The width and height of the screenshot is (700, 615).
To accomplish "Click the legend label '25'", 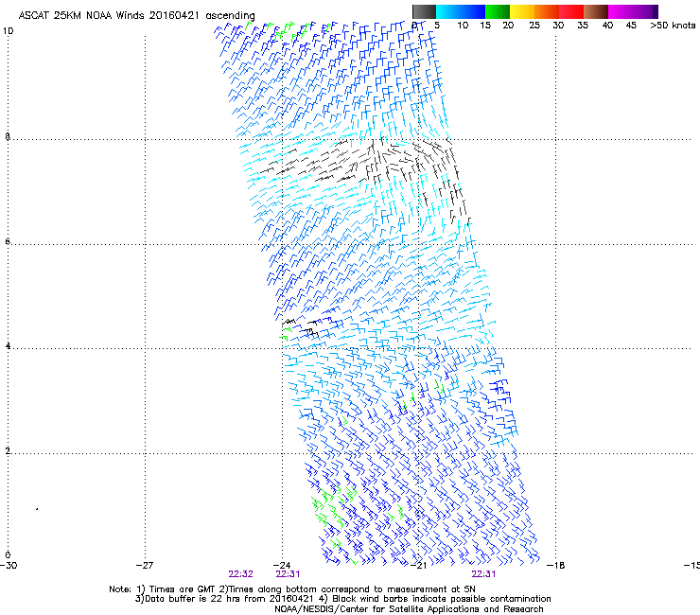I will click(534, 26).
